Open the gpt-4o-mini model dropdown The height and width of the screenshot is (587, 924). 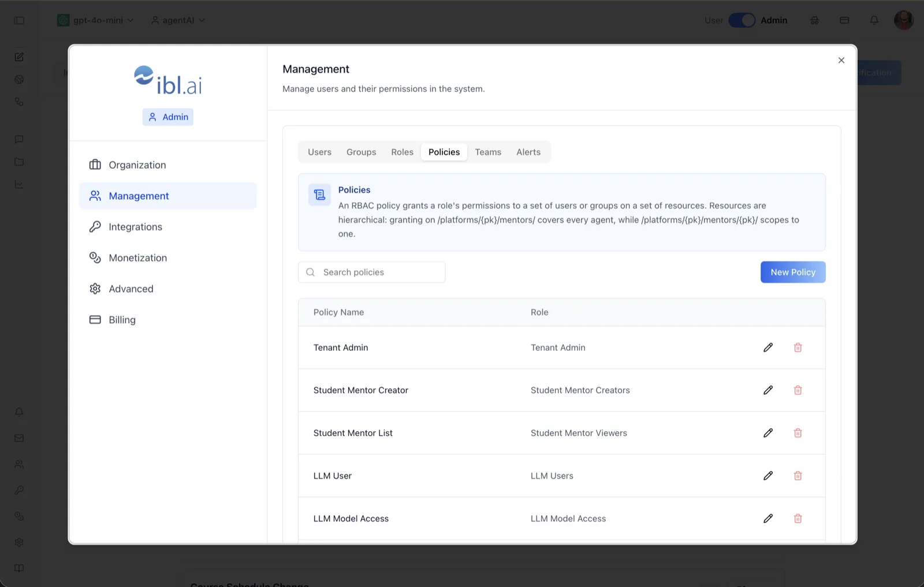coord(95,20)
